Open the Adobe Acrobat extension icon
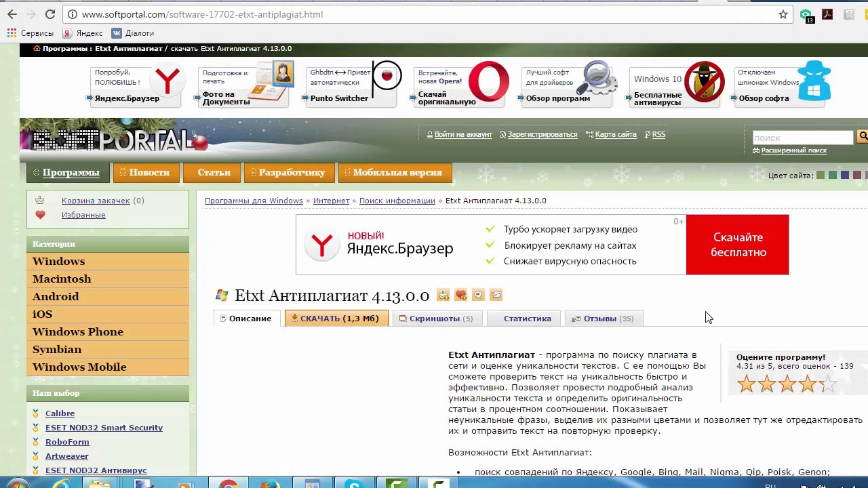The height and width of the screenshot is (488, 868). 827,14
